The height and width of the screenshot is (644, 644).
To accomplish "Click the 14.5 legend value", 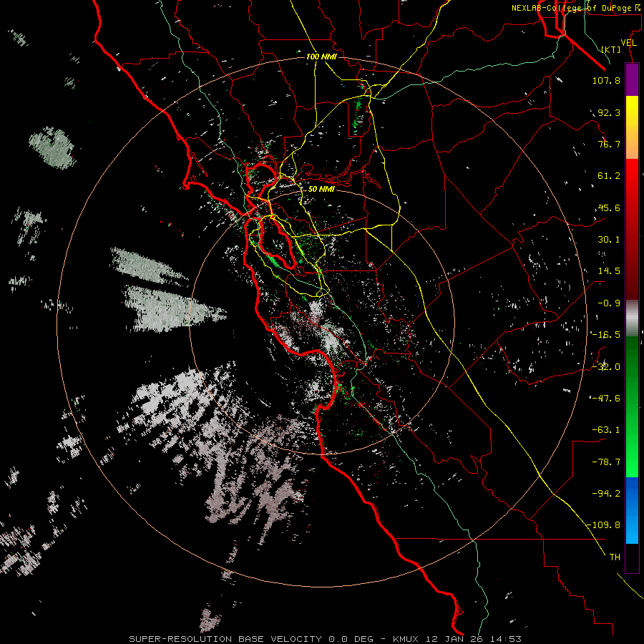I will point(609,271).
